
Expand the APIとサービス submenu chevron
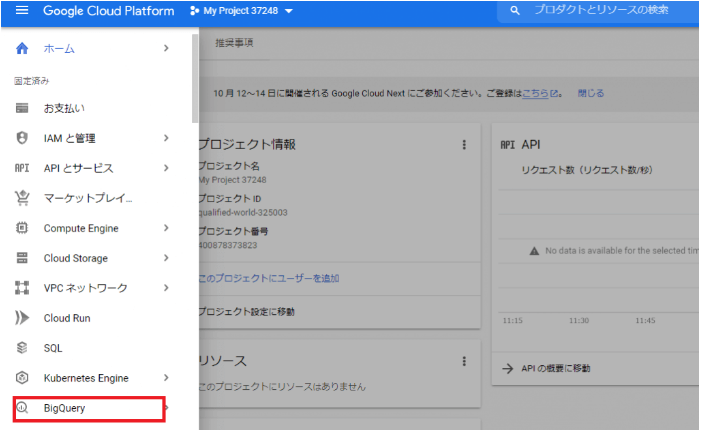tap(166, 168)
